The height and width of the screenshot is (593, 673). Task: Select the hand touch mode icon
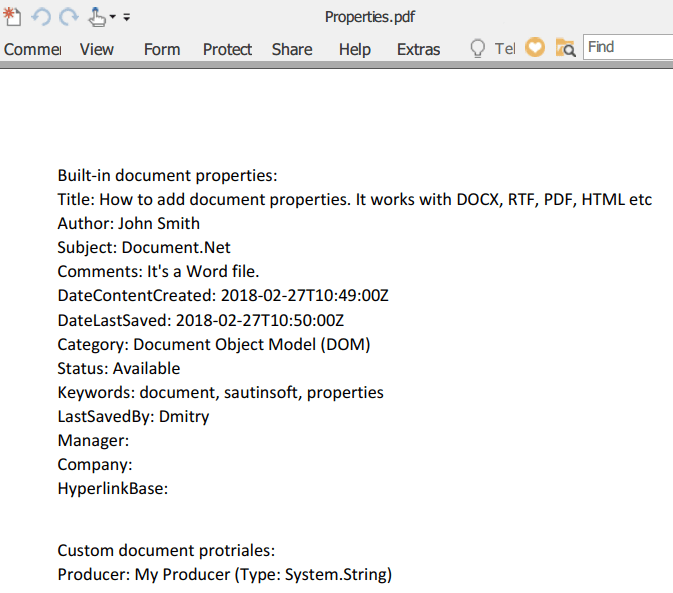click(x=96, y=16)
